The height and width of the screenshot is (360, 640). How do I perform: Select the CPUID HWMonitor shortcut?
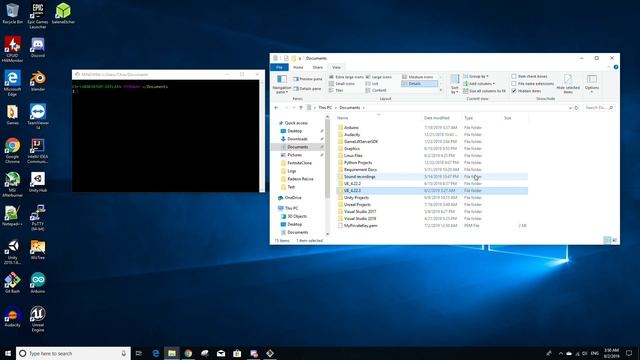pyautogui.click(x=12, y=49)
